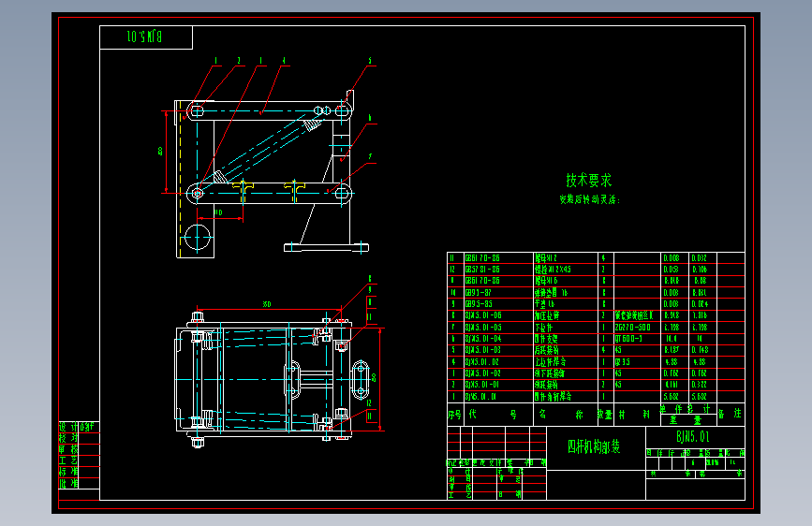
Task: Click the 工艺 label in left block
Action: [68, 460]
